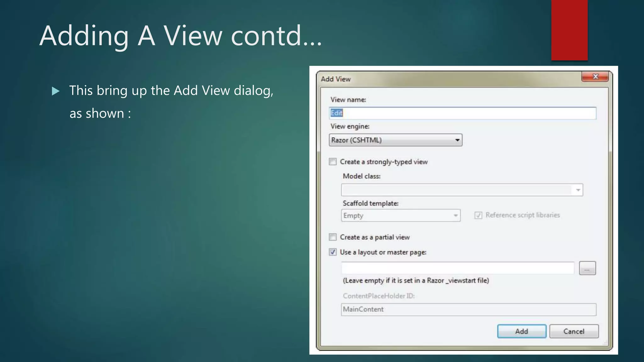Uncheck Use a layout or master page
Viewport: 644px width, 362px height.
point(333,252)
